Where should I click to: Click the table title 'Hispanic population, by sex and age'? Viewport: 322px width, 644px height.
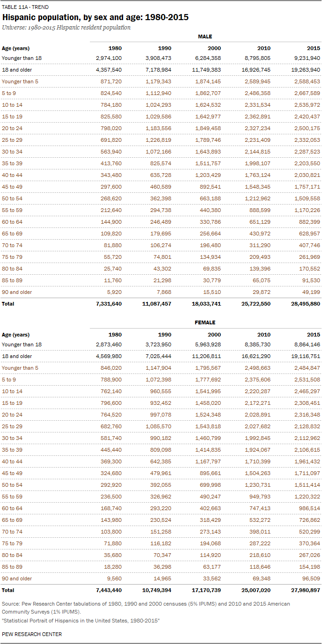pos(95,17)
